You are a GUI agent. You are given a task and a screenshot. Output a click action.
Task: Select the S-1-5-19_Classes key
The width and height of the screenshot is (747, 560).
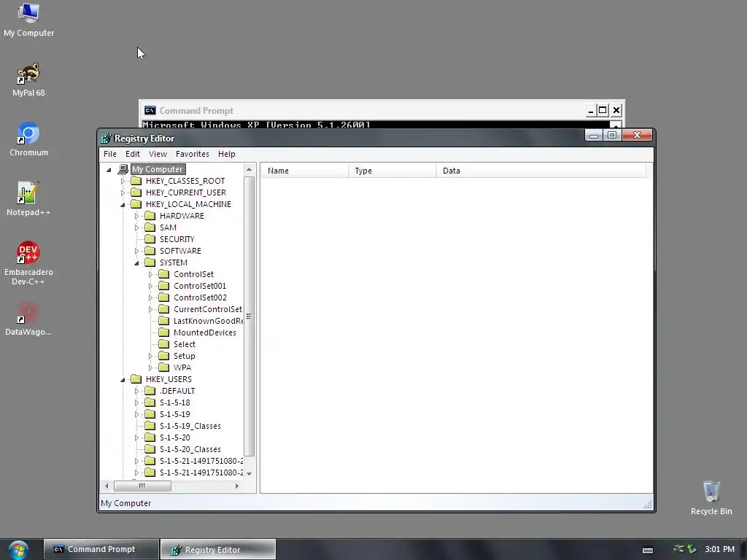pos(190,426)
